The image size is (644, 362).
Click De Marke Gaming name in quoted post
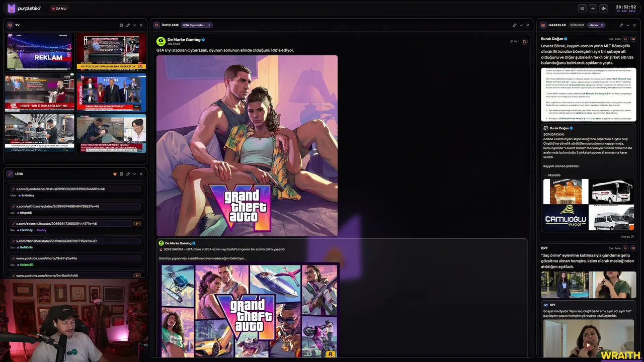[178, 243]
